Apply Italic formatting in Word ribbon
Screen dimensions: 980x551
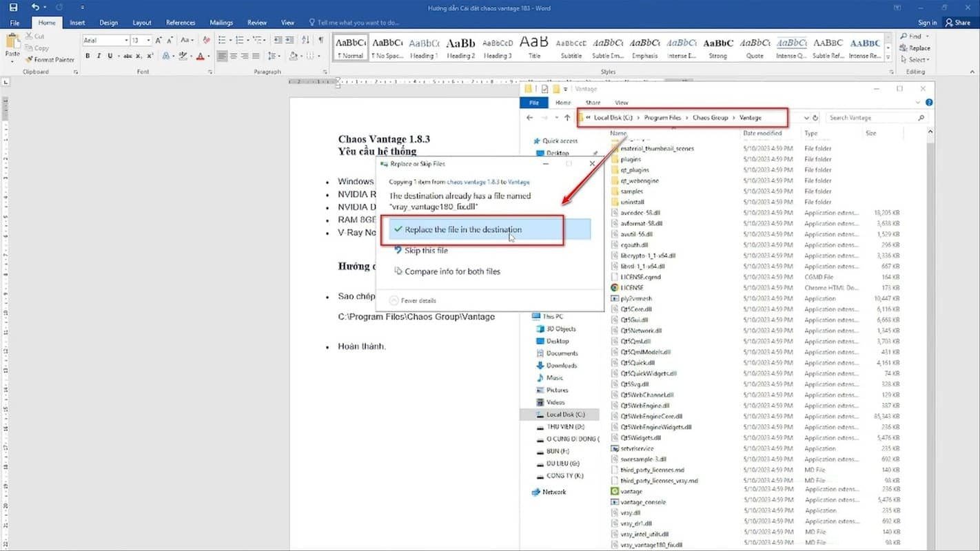(99, 56)
